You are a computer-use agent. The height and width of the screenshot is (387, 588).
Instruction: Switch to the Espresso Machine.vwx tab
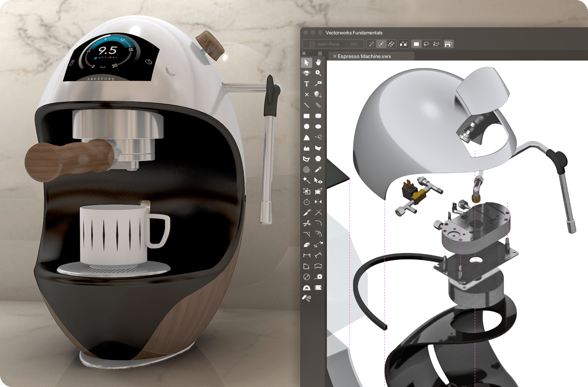(x=364, y=56)
